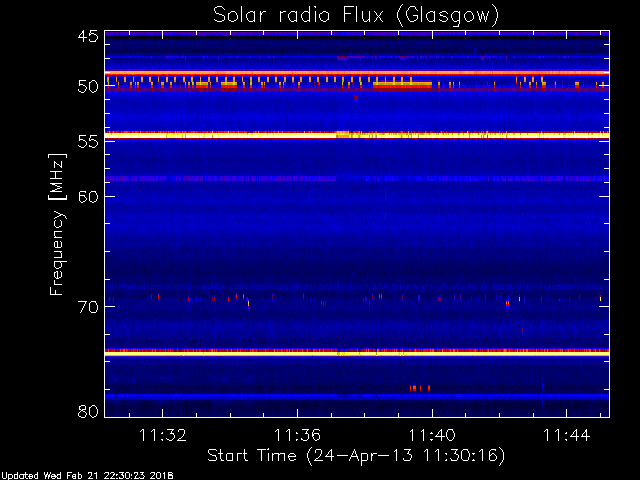Click the 'Updated Wed Feb 21 22:30:23 2018' text

coord(87,476)
